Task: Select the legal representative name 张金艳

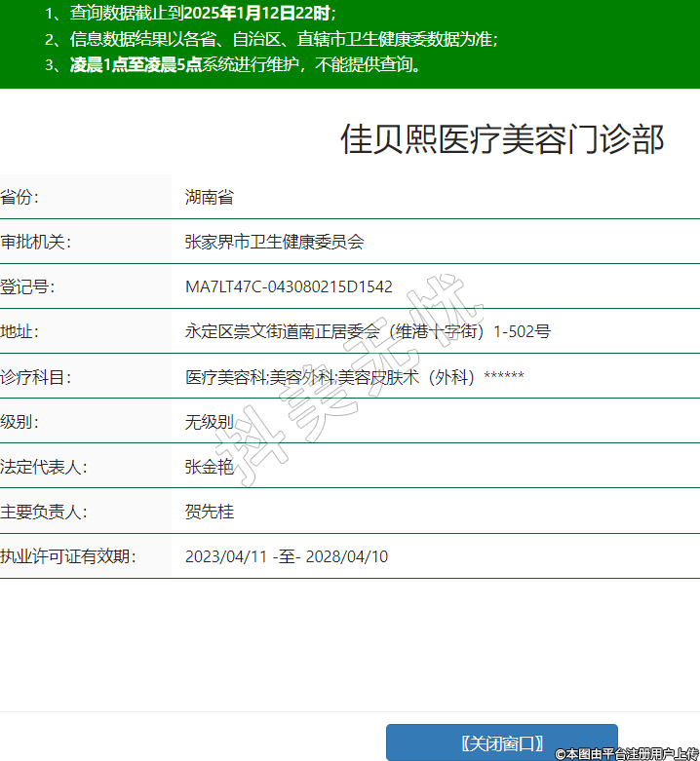Action: pos(210,467)
